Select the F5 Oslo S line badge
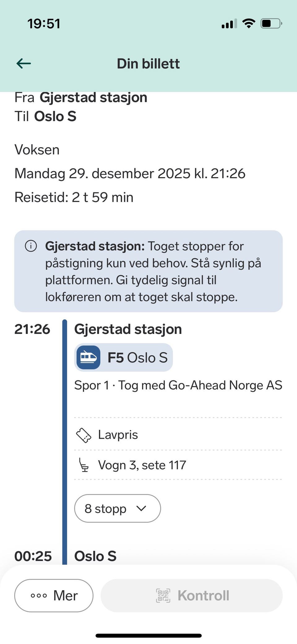The width and height of the screenshot is (297, 644). tap(123, 357)
